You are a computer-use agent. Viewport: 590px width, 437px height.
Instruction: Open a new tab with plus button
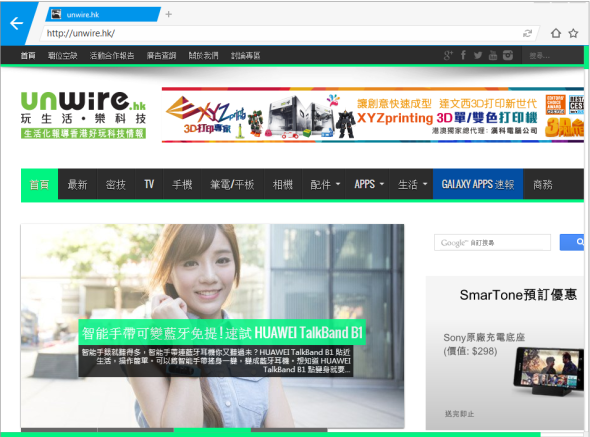(x=169, y=14)
